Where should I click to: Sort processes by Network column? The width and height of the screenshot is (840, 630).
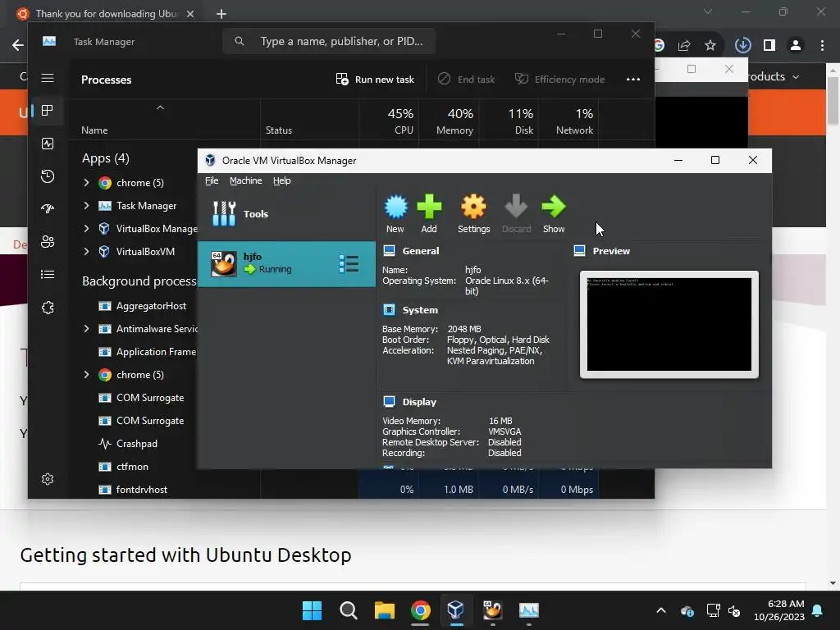click(569, 121)
